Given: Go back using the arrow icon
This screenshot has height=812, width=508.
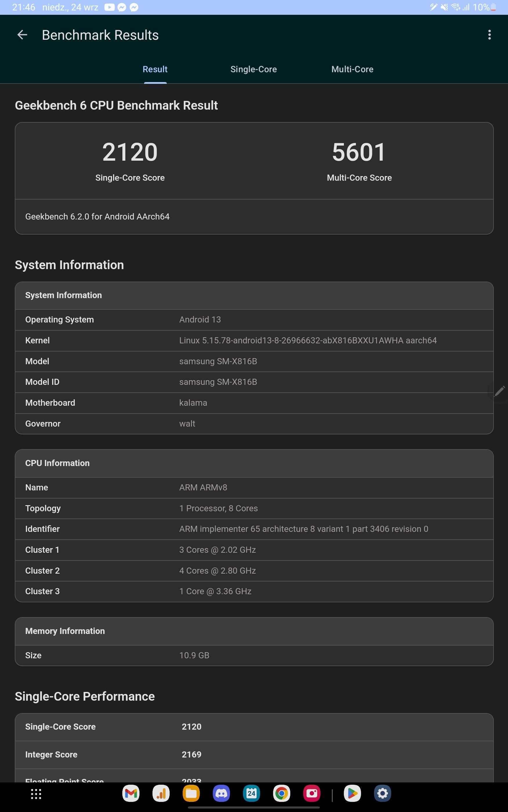Looking at the screenshot, I should coord(22,35).
